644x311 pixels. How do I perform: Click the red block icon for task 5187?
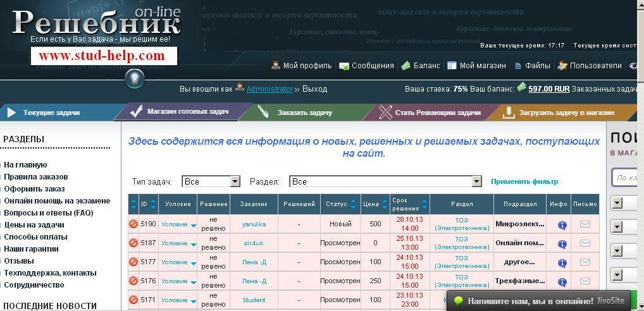pyautogui.click(x=133, y=243)
